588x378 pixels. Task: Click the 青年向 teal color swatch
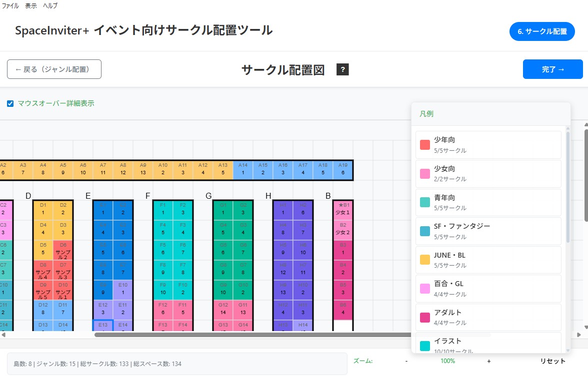[x=426, y=202]
